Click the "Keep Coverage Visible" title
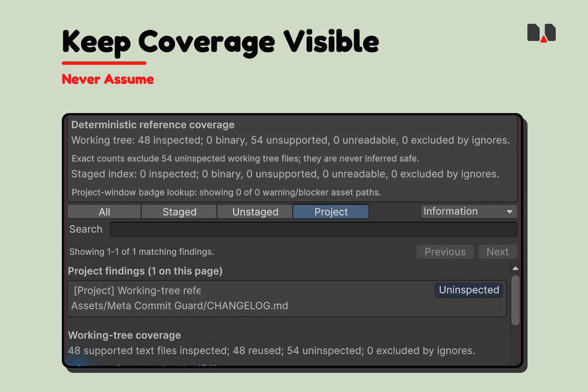This screenshot has height=392, width=588. (220, 42)
